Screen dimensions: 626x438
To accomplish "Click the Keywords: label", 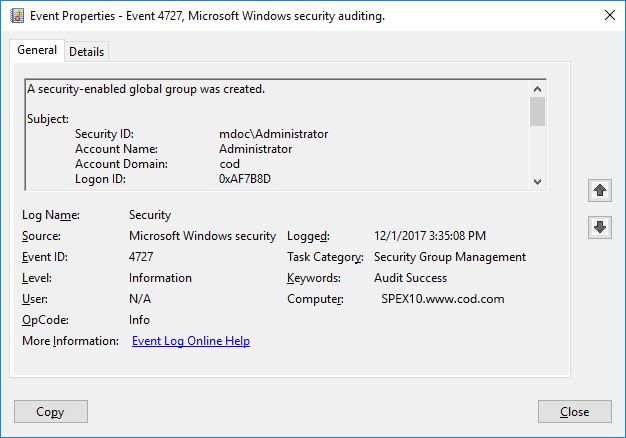I will click(314, 278).
